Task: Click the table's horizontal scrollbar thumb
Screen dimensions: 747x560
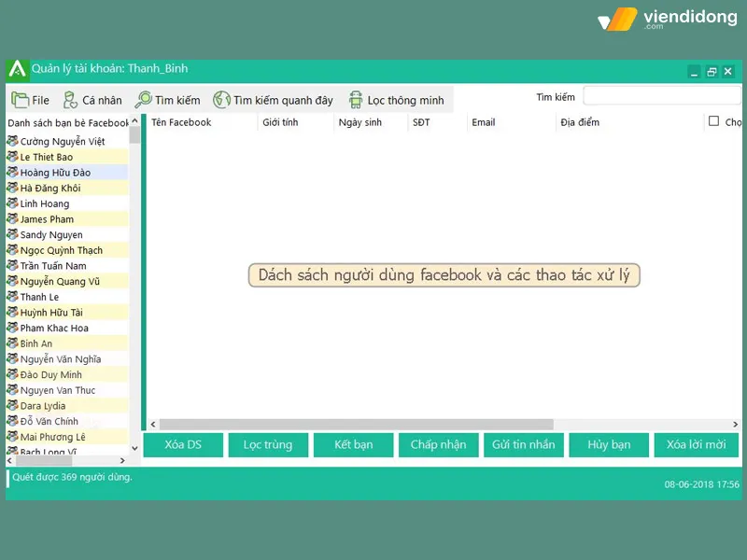Action: coord(357,424)
